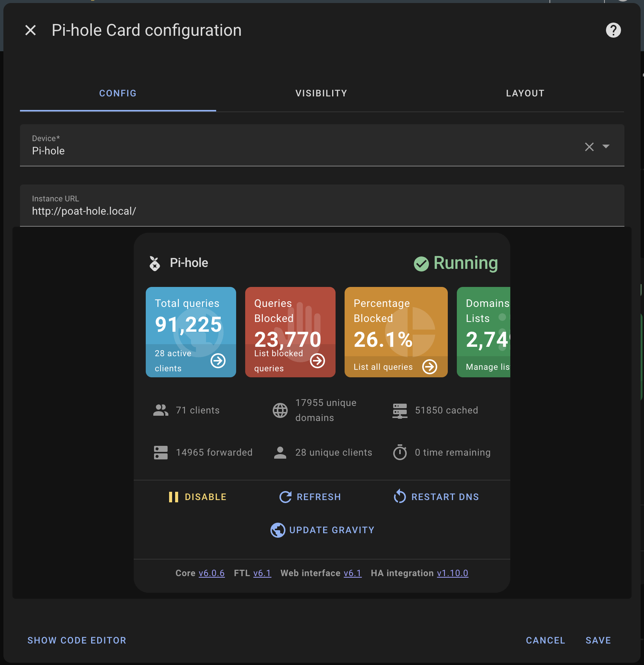Switch to the LAYOUT tab
Screen dimensions: 644x665
coord(525,93)
